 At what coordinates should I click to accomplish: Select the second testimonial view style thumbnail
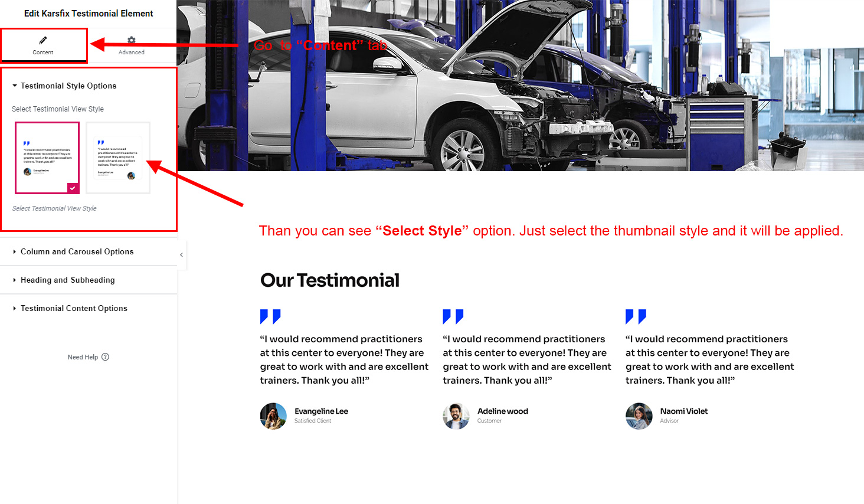[118, 158]
